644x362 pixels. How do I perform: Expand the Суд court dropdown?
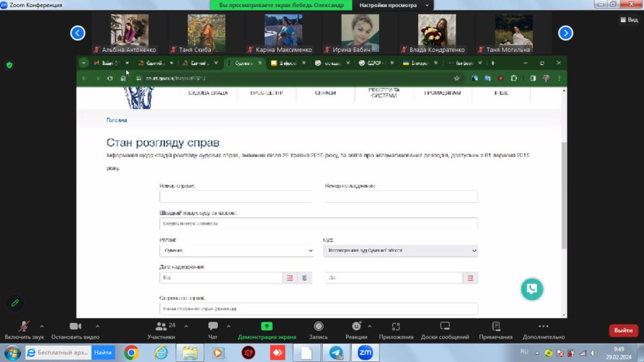(400, 251)
